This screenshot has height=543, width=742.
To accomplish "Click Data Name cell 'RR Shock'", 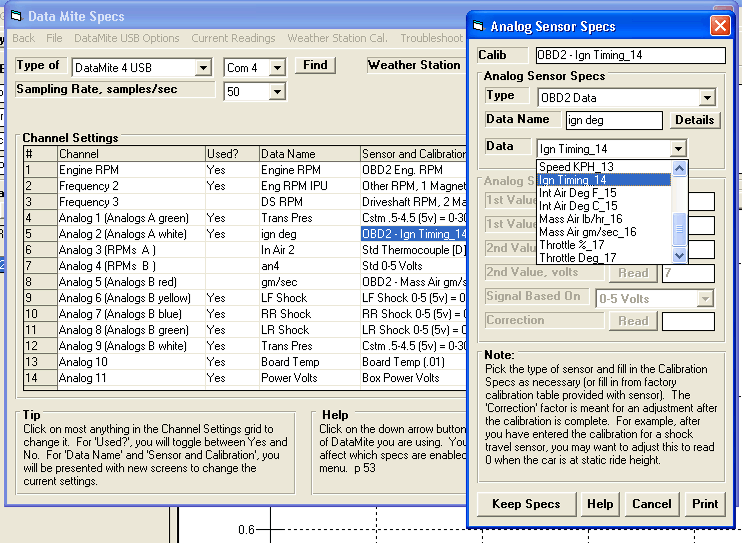I will click(x=309, y=314).
